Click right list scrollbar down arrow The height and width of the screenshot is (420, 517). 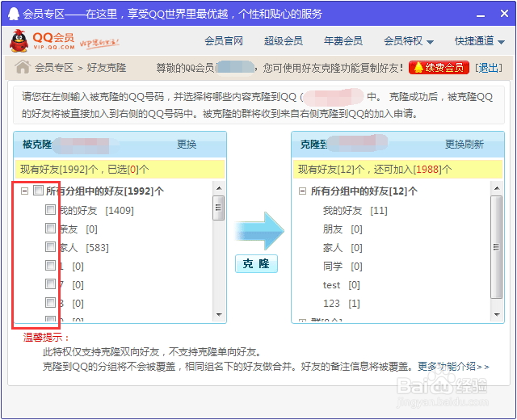pos(497,315)
